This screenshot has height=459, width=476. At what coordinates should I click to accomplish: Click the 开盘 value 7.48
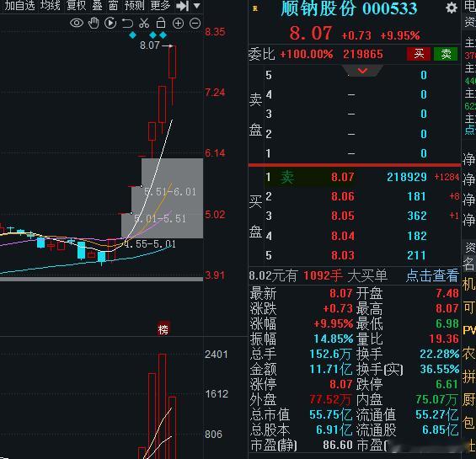[x=447, y=294]
